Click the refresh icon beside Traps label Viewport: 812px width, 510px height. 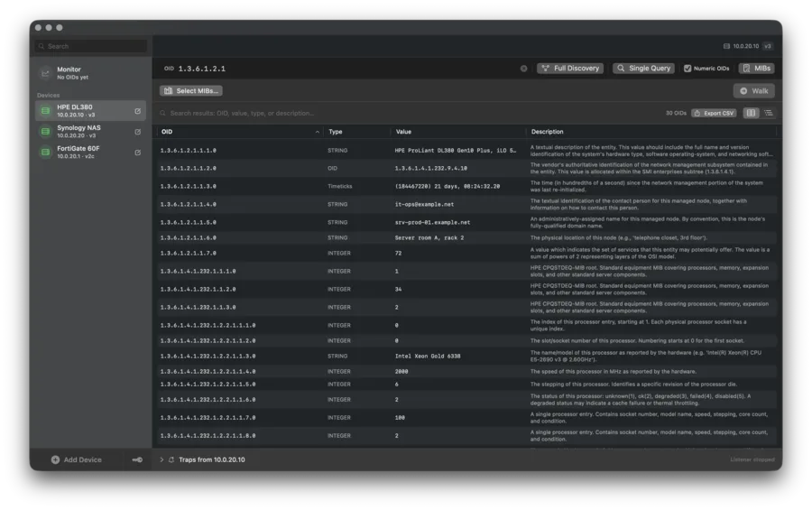coord(171,459)
